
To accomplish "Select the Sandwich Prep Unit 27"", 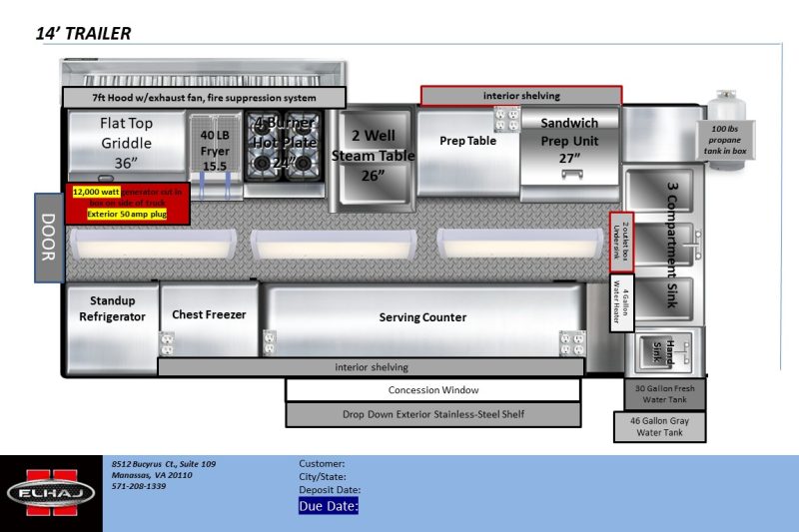I will [569, 153].
